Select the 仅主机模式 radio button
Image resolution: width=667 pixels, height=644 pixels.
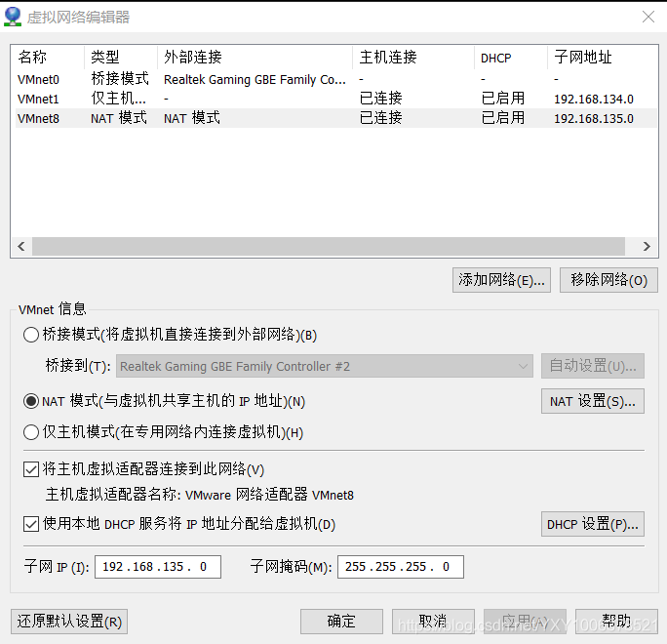31,432
